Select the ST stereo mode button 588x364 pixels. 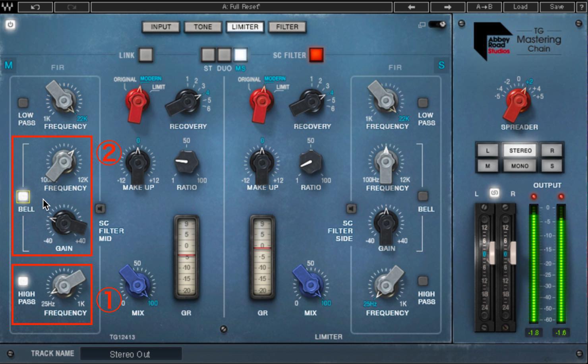208,55
